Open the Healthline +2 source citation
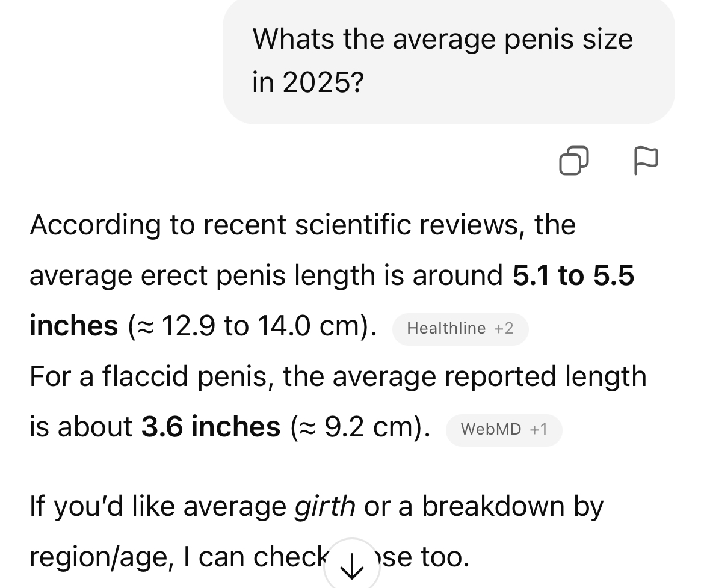Image resolution: width=704 pixels, height=588 pixels. [460, 328]
